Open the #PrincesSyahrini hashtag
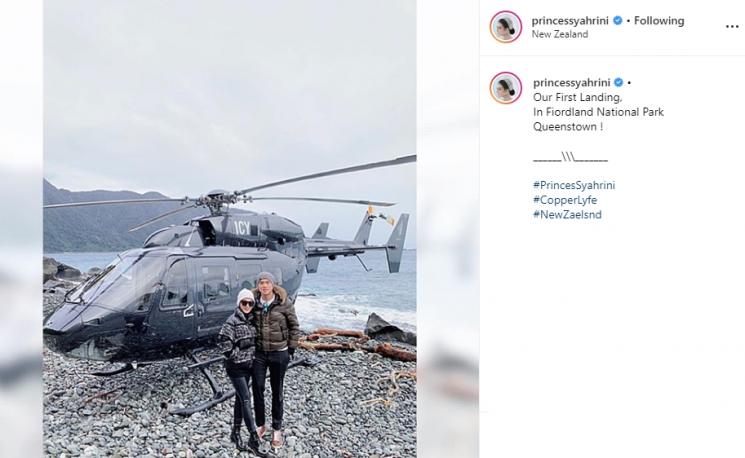The image size is (745, 458). [x=574, y=185]
